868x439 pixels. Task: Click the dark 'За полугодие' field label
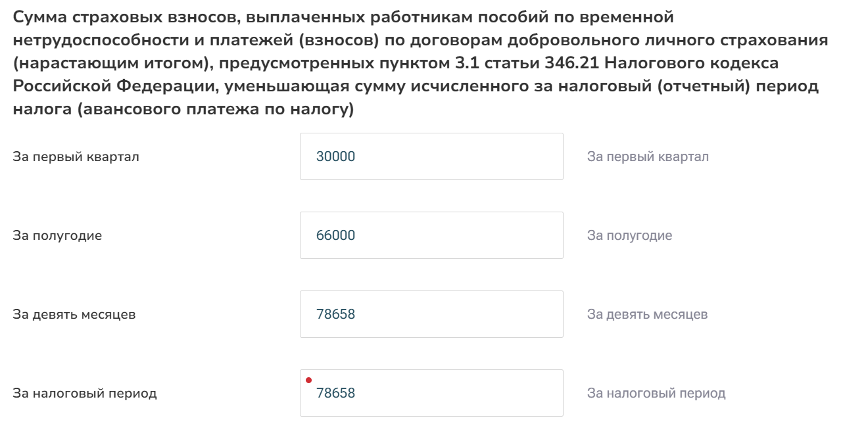tap(57, 236)
